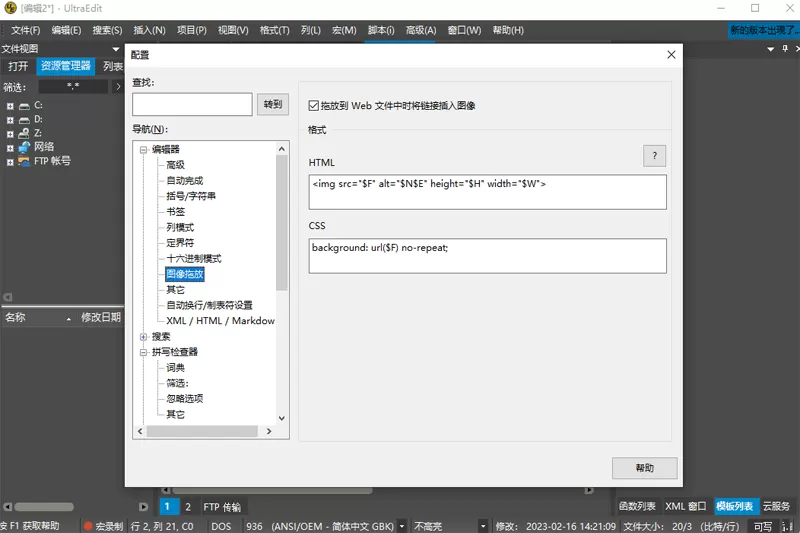Click the UltraEdit app icon in title bar
800x533 pixels.
(10, 8)
